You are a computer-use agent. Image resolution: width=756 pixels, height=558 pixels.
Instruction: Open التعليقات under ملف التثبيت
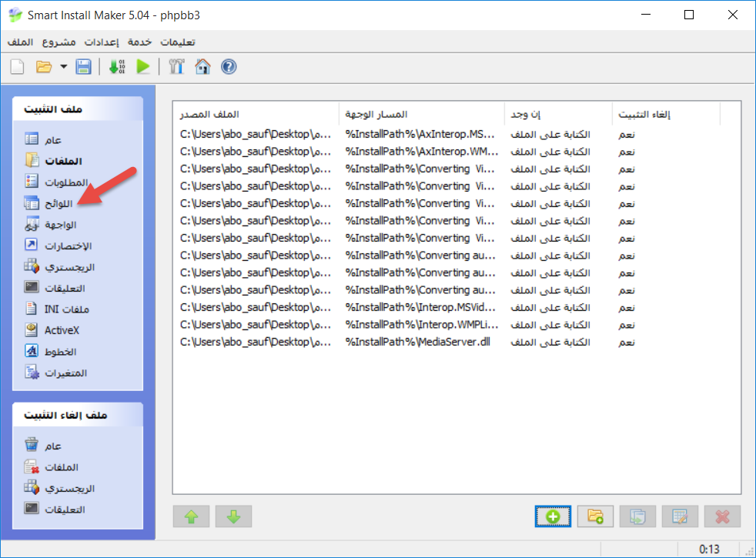55,288
